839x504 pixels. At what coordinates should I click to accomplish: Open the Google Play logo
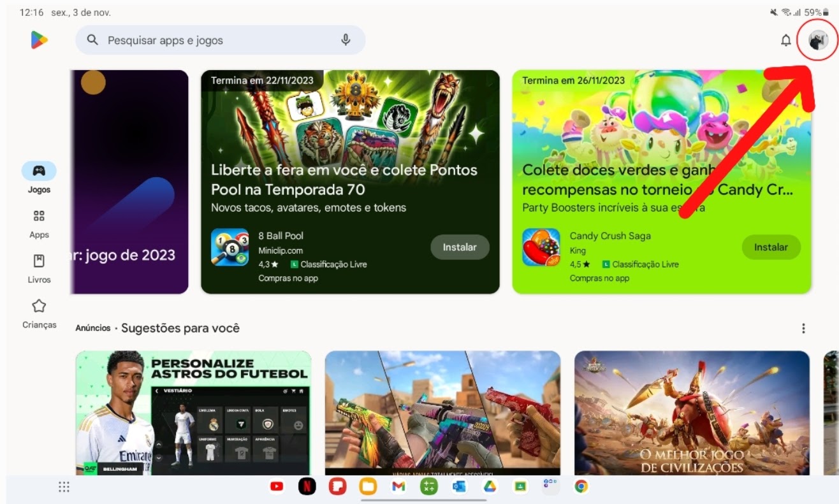39,40
